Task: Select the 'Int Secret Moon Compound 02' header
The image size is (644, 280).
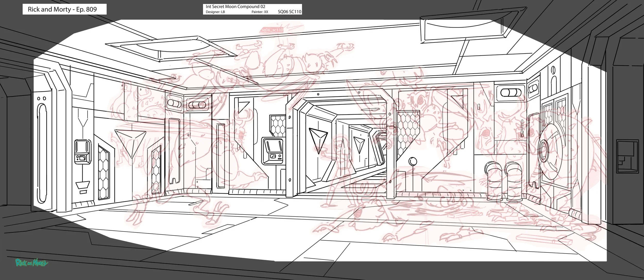Action: (x=235, y=6)
